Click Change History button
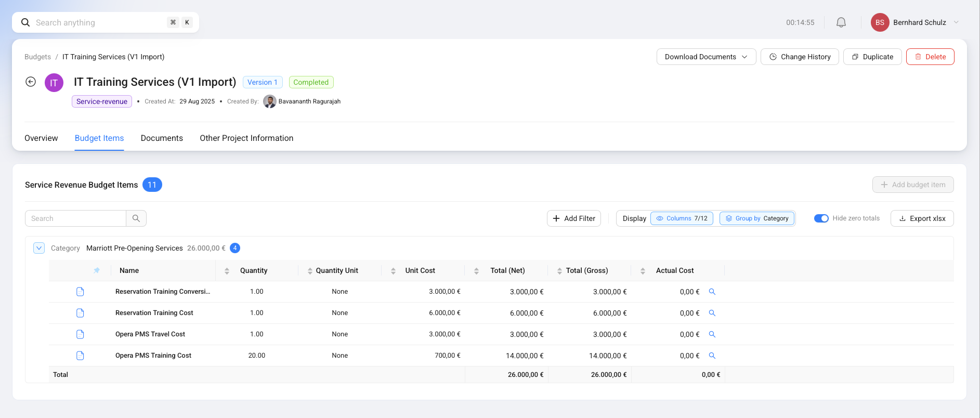 tap(800, 57)
